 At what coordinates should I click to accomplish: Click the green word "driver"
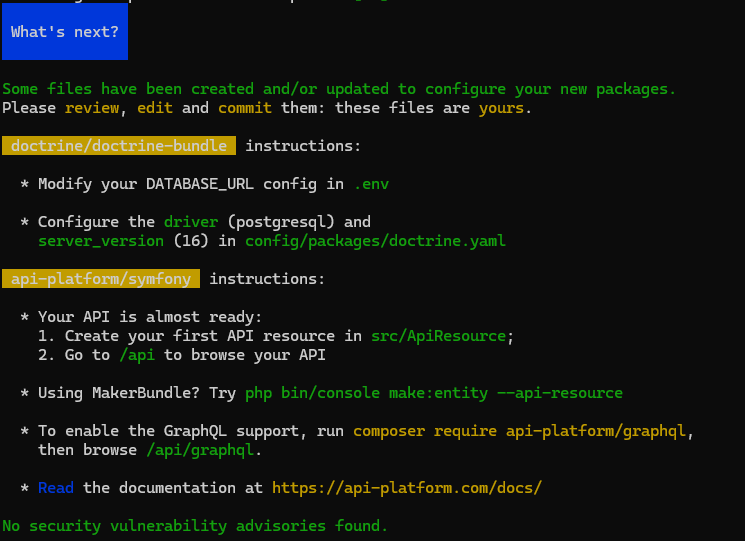click(191, 222)
